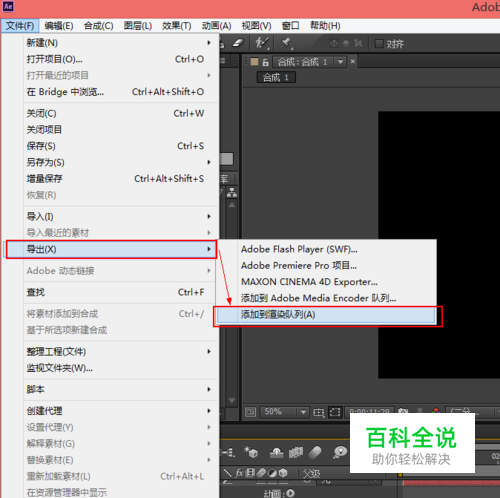Viewport: 500px width, 498px height.
Task: Click the flowchart icon in project panel
Action: [232, 193]
